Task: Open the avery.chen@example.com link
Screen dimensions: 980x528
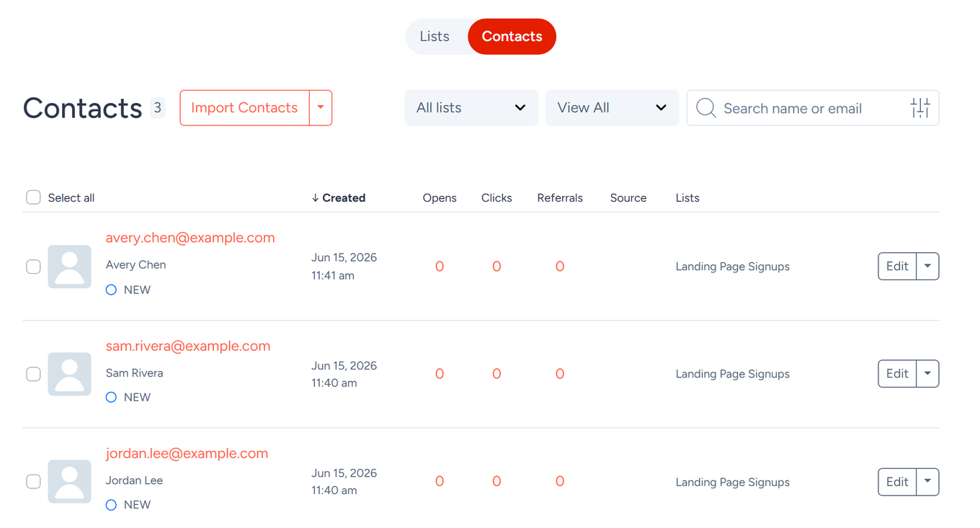Action: [190, 238]
